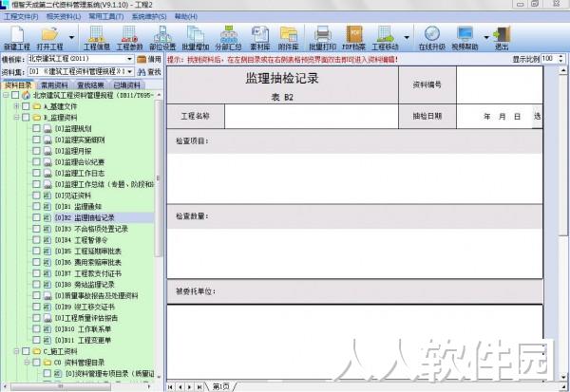This screenshot has width=570, height=392.
Task: Click the 显示比例 stepper arrows
Action: click(x=560, y=59)
